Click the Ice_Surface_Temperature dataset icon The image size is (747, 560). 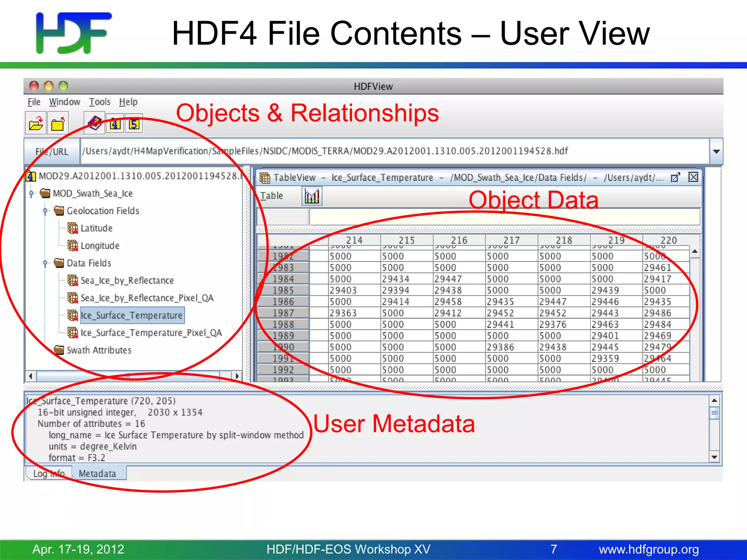pyautogui.click(x=73, y=315)
